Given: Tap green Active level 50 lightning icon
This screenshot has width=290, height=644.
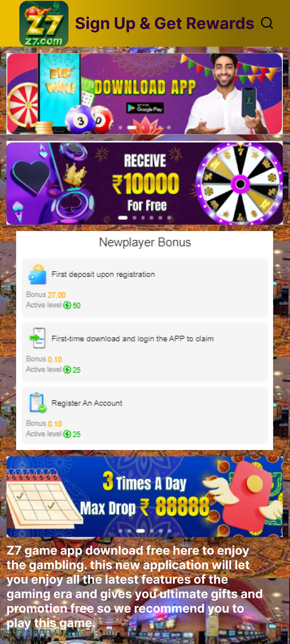Looking at the screenshot, I should [67, 305].
